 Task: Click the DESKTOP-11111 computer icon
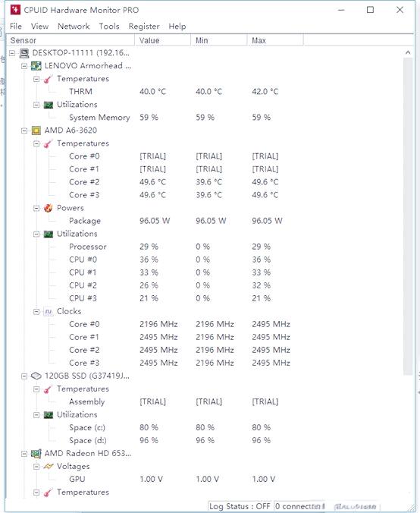[24, 52]
